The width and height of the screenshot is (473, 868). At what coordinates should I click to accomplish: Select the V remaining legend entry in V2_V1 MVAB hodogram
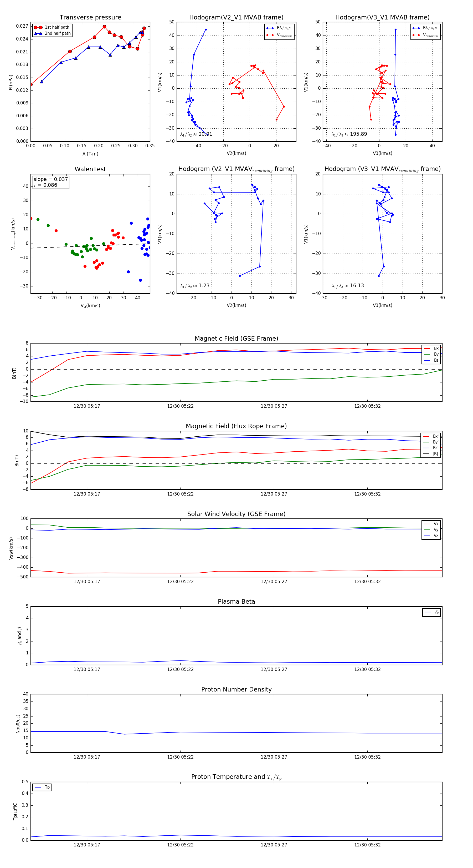pyautogui.click(x=279, y=35)
